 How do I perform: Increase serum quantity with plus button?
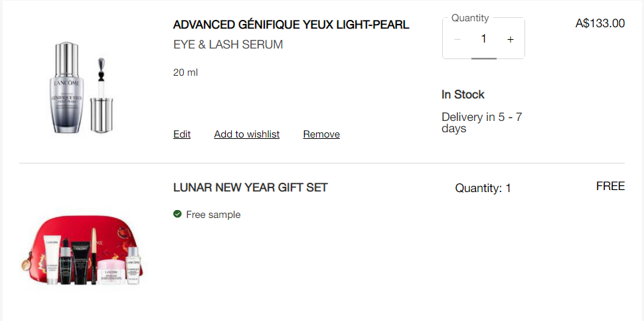pyautogui.click(x=510, y=39)
